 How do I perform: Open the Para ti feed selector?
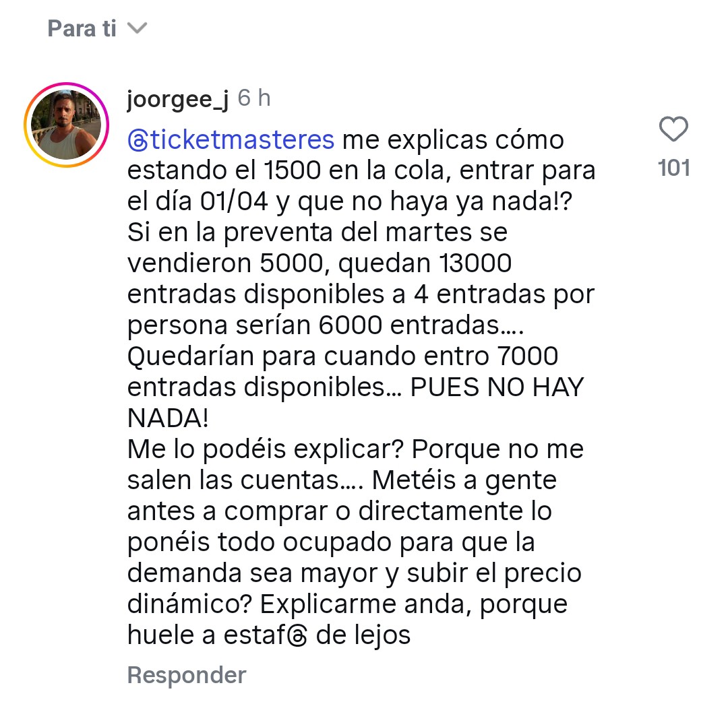coord(82,29)
